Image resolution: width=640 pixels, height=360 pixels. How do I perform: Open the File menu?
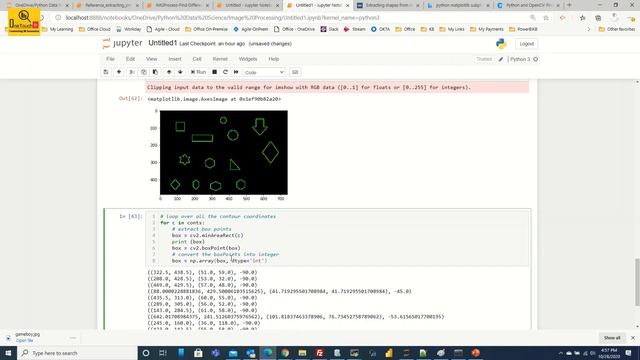(110, 59)
